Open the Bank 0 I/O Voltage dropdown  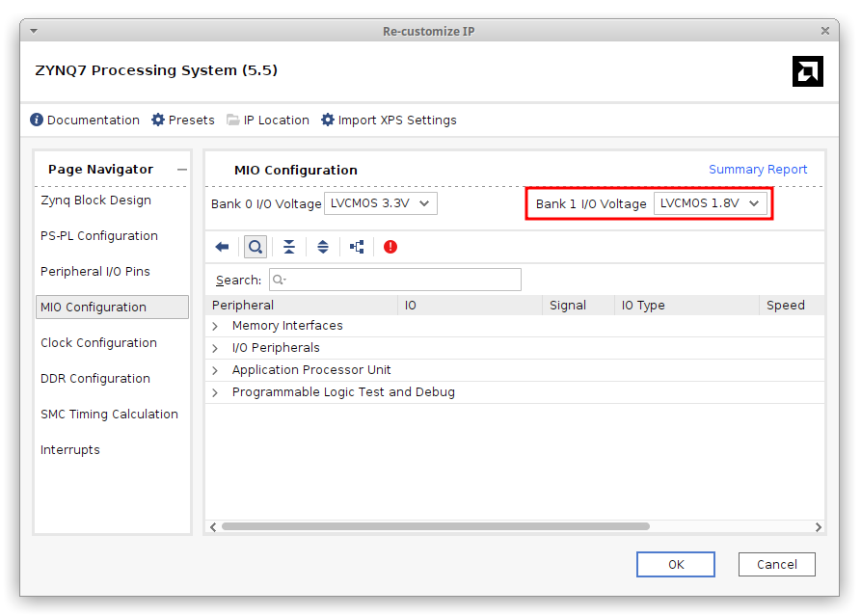point(380,203)
